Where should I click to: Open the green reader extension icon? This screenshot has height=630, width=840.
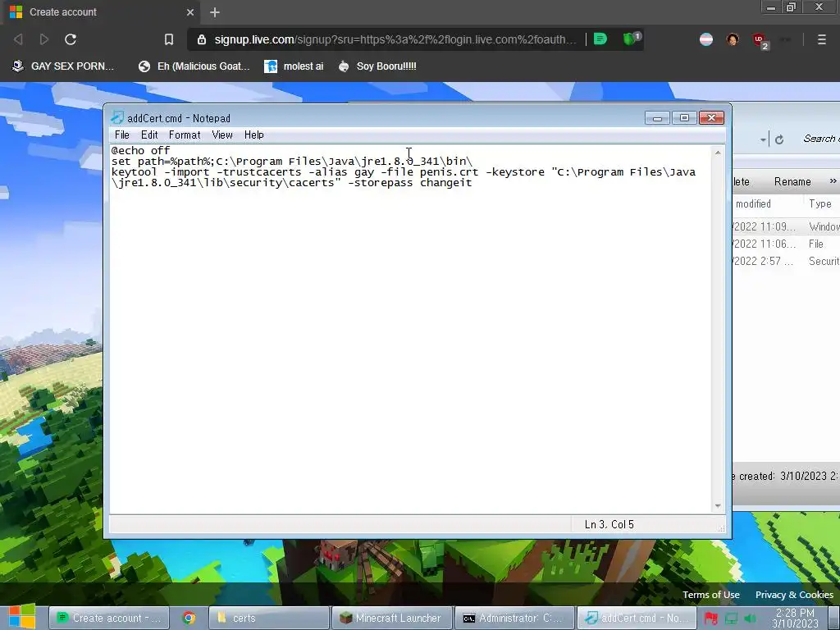600,39
